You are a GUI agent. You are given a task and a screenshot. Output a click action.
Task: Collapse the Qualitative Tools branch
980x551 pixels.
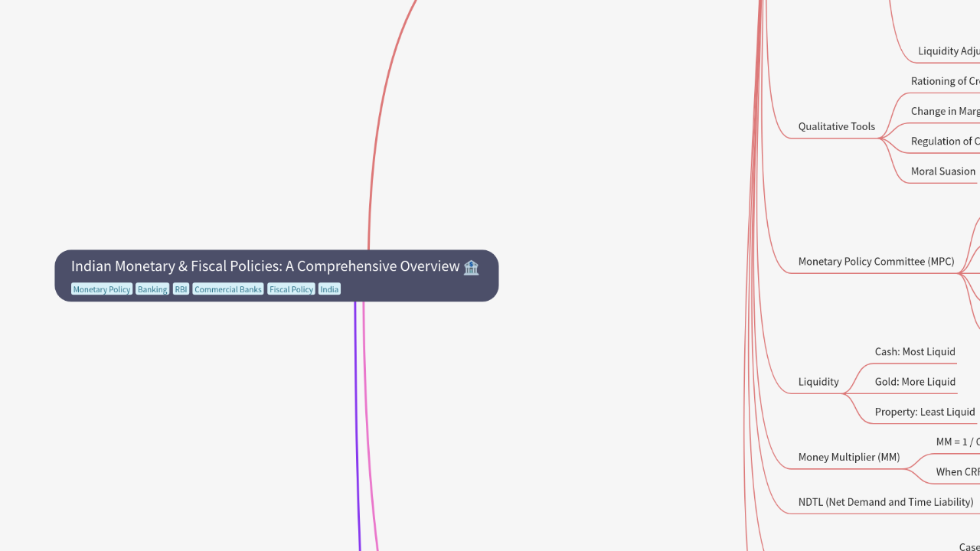point(836,126)
